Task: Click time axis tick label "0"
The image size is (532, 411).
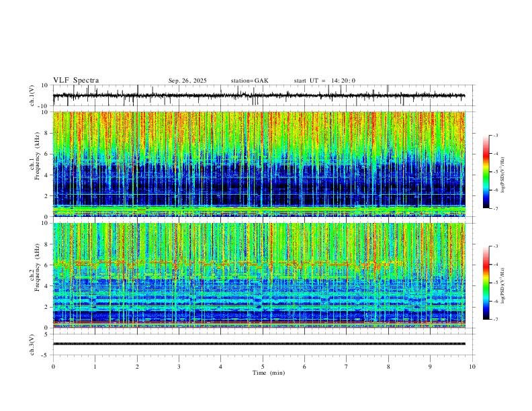Action: (53, 367)
